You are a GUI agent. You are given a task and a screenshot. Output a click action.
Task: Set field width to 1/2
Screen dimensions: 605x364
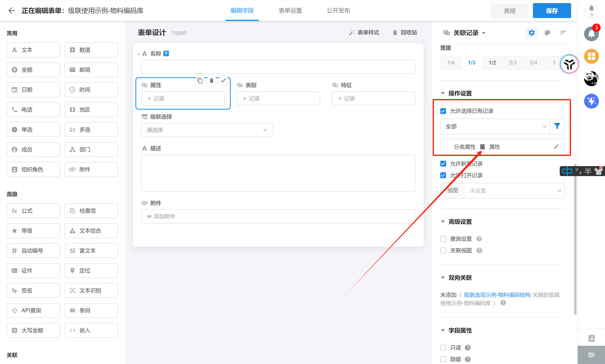[x=492, y=63]
